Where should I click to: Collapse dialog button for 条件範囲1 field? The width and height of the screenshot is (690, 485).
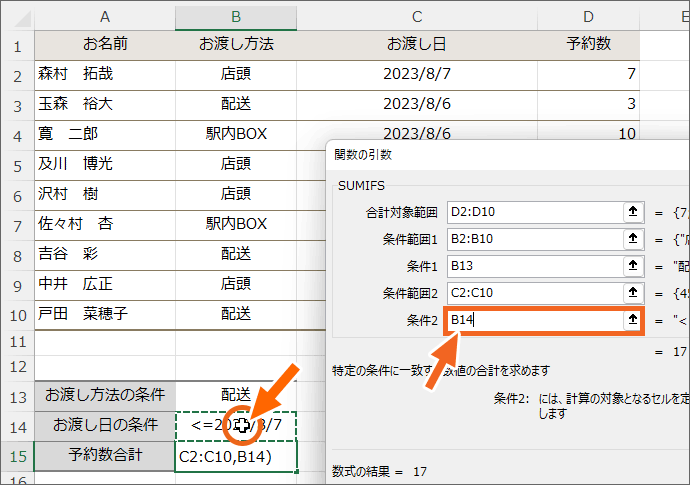tap(633, 239)
